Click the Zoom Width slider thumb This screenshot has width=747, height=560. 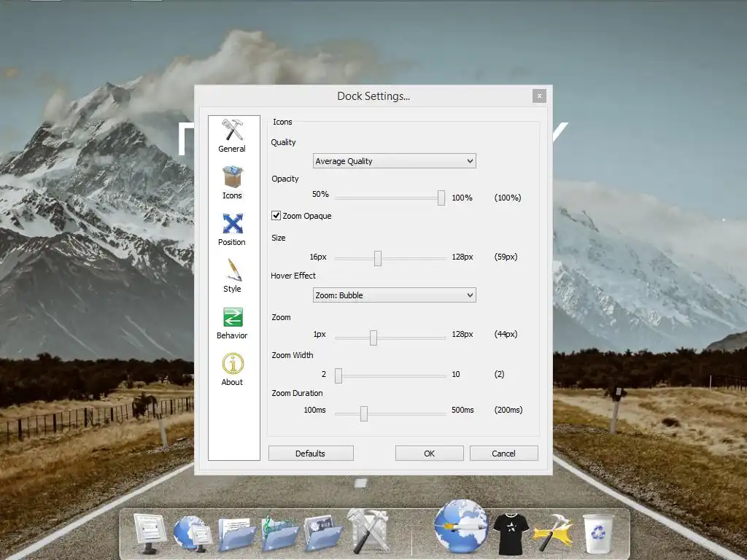338,376
